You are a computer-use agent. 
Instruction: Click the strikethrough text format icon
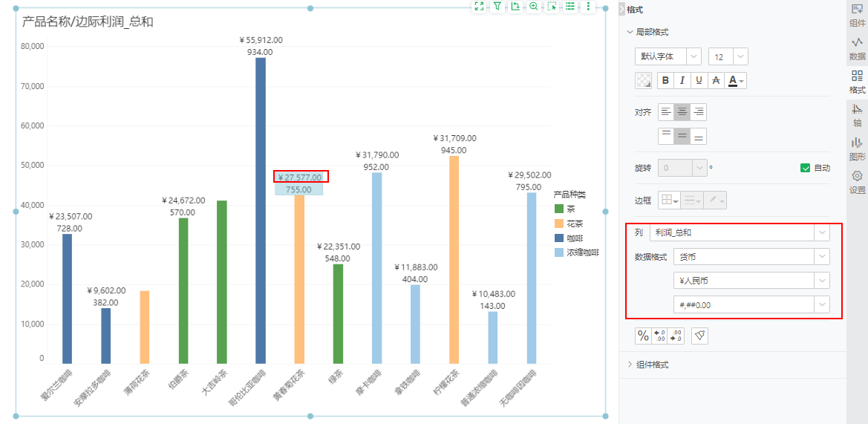click(x=716, y=80)
